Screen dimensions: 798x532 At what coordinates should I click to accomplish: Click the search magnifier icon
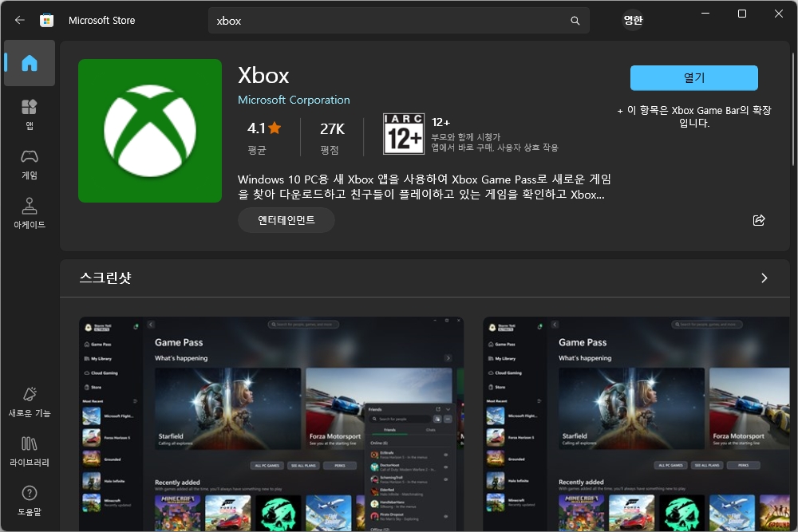[x=575, y=21]
